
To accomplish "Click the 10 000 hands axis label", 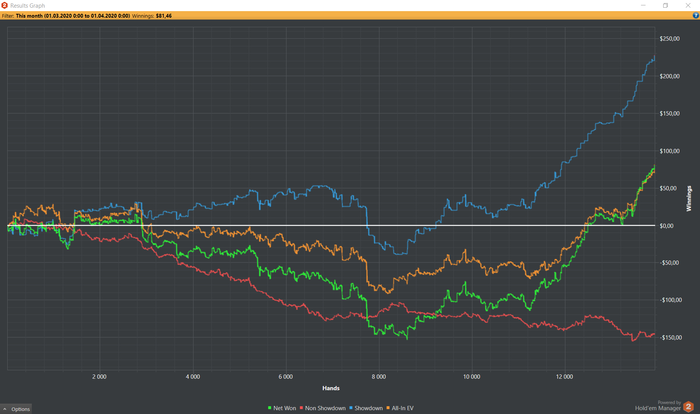I will click(472, 377).
